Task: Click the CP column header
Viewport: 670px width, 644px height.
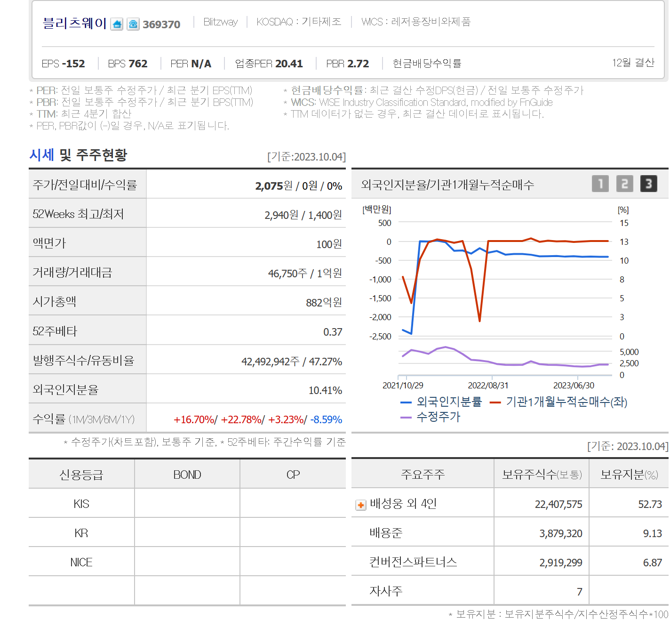Action: (293, 475)
